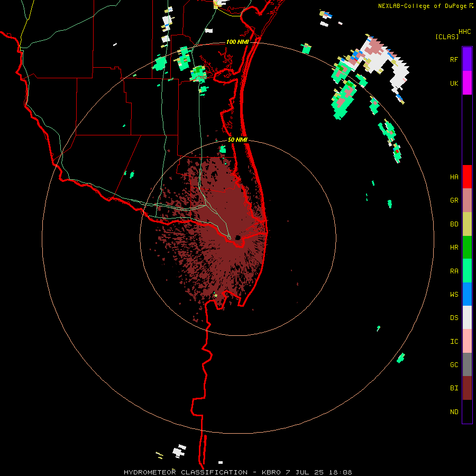Image resolution: width=476 pixels, height=476 pixels.
Task: Select the red HA legend swatch
Action: pos(467,177)
